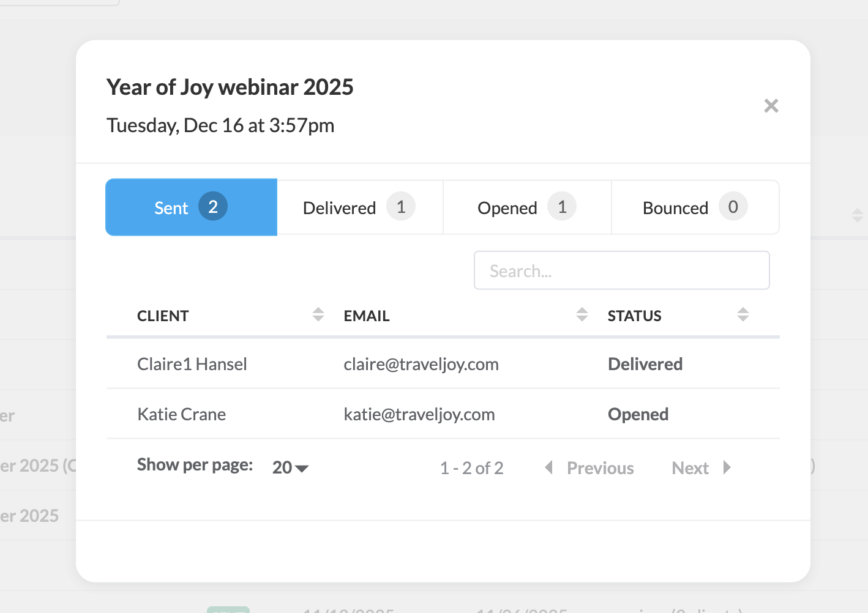
Task: Close the Year of Joy webinar dialog
Action: point(771,106)
